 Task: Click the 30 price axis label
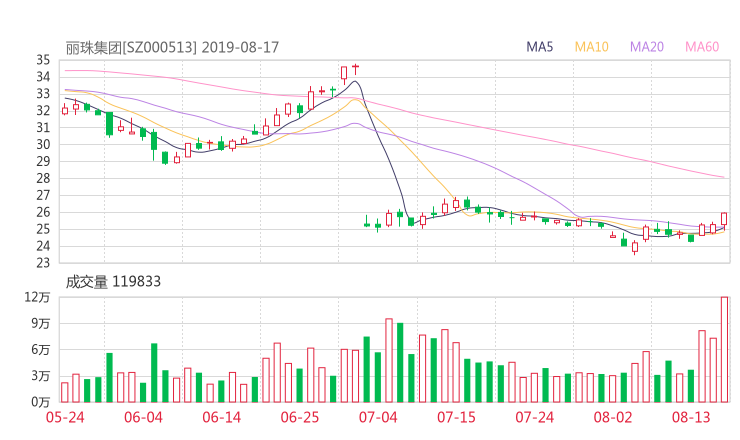43,144
